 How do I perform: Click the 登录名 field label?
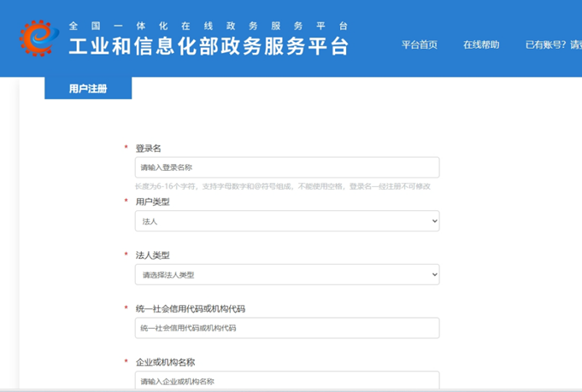148,149
